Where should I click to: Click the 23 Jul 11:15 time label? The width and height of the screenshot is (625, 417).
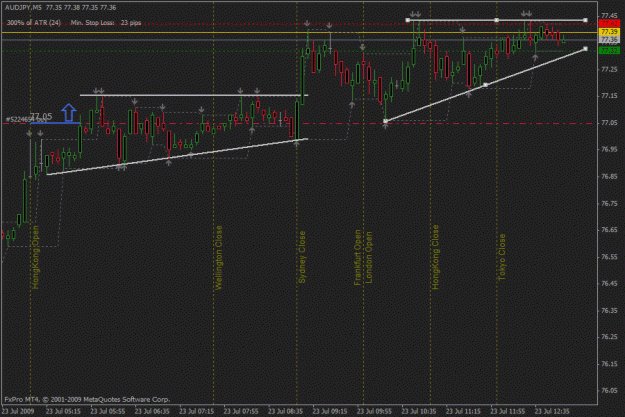coord(463,411)
